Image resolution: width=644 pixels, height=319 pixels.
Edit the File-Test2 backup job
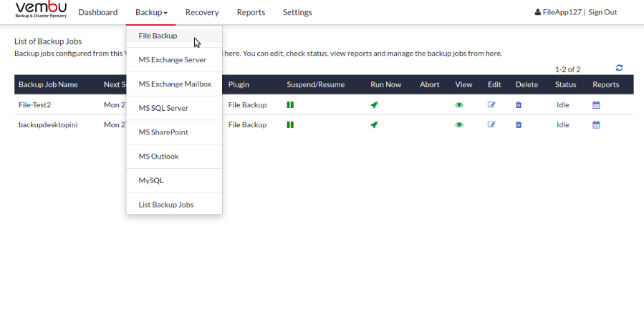[491, 104]
